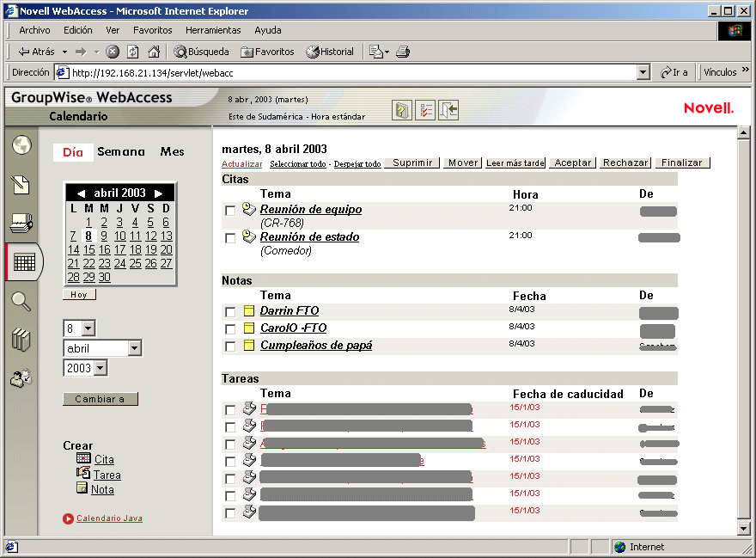Switch to the Semana view tab
The height and width of the screenshot is (558, 756).
[x=121, y=151]
